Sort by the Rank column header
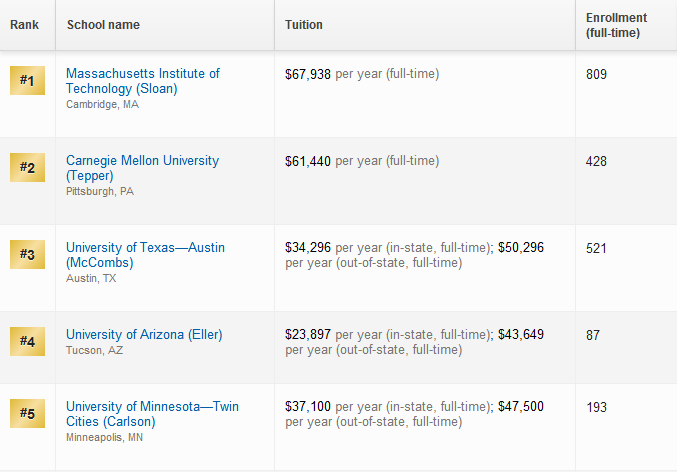 pos(24,25)
